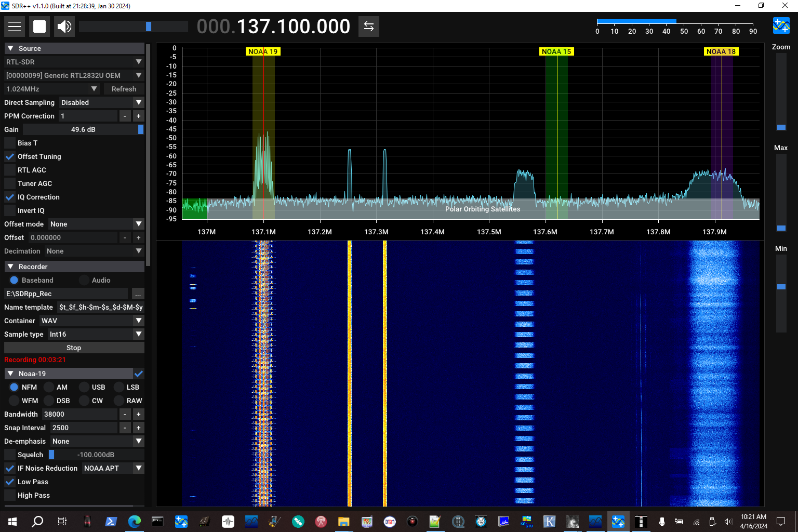Open the Decimation dropdown
798x532 pixels.
click(x=94, y=251)
